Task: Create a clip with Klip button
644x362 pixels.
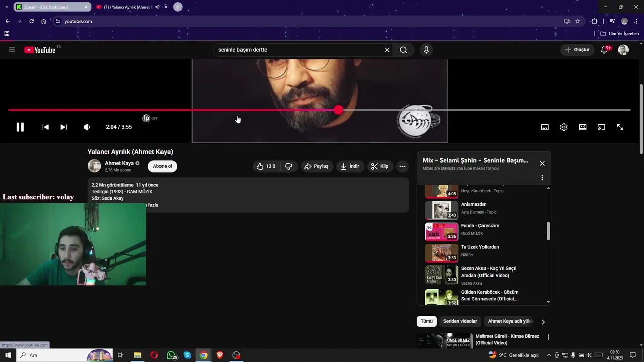Action: point(380,166)
